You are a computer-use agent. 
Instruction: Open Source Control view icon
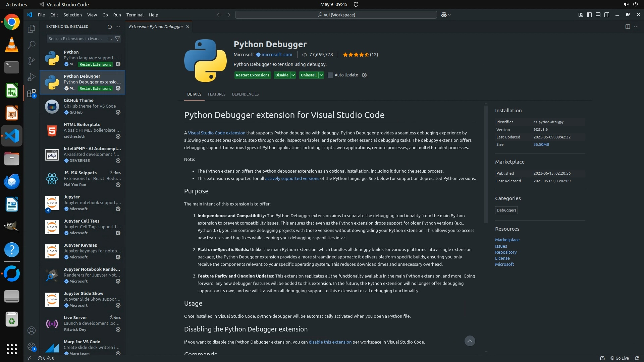(x=31, y=61)
